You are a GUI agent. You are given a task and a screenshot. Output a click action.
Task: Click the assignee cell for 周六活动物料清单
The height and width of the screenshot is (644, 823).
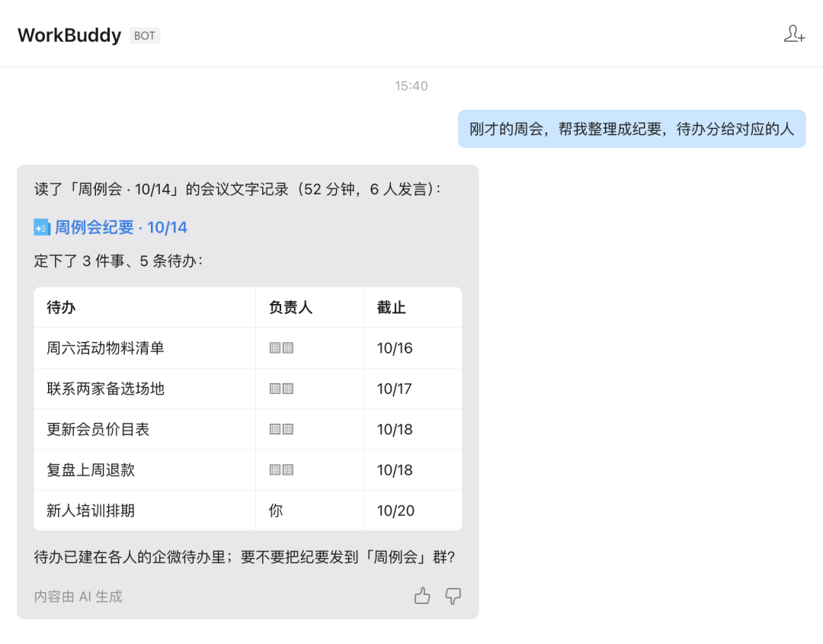click(309, 348)
